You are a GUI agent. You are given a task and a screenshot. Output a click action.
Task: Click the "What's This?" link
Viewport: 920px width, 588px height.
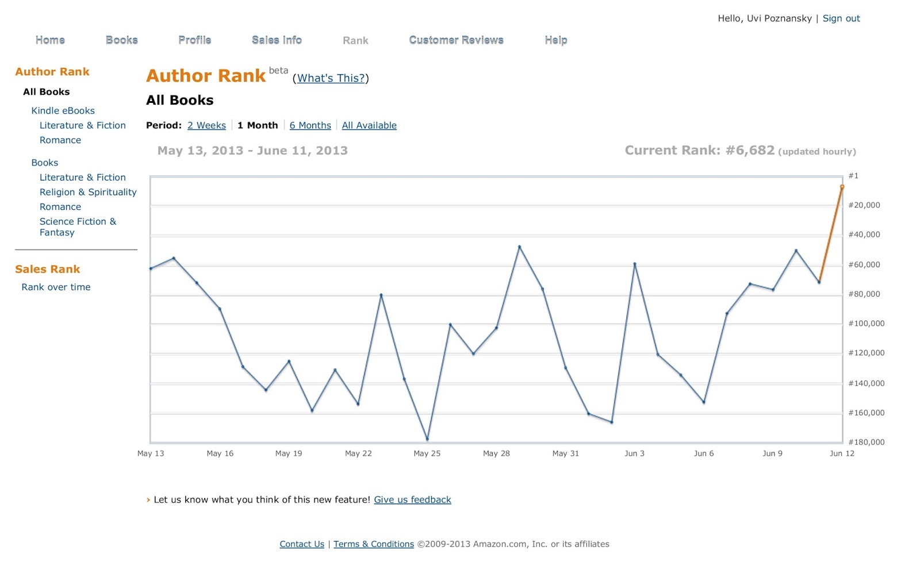(331, 78)
